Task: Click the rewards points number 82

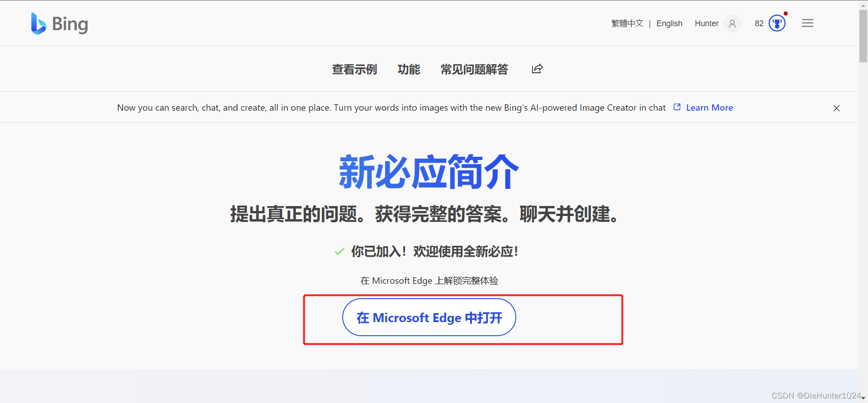Action: (759, 23)
